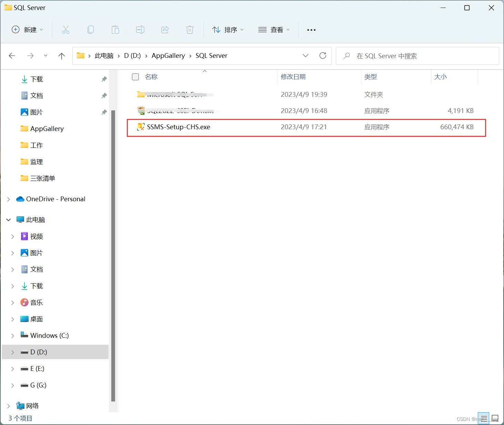Go up one folder level arrow
This screenshot has width=504, height=425.
62,56
